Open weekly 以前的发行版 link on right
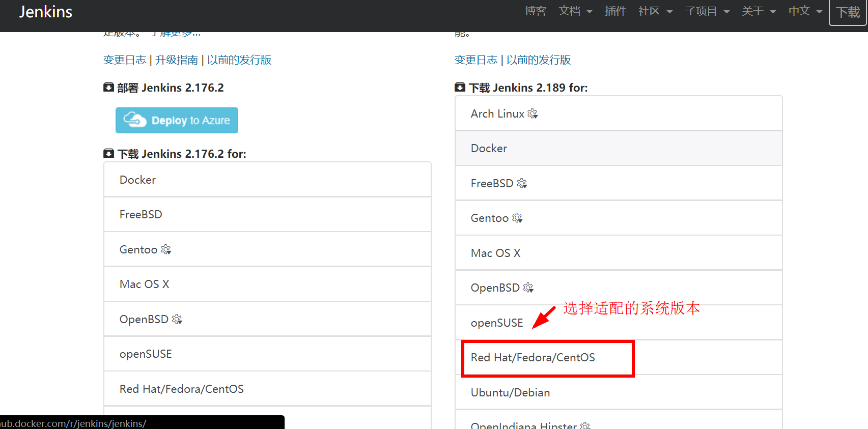This screenshot has width=868, height=429. point(539,60)
